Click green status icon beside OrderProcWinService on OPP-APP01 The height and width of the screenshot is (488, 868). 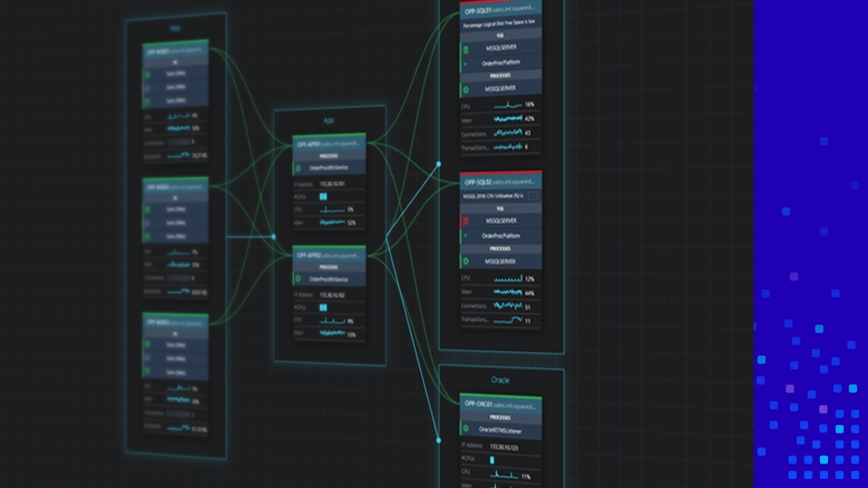click(x=298, y=167)
